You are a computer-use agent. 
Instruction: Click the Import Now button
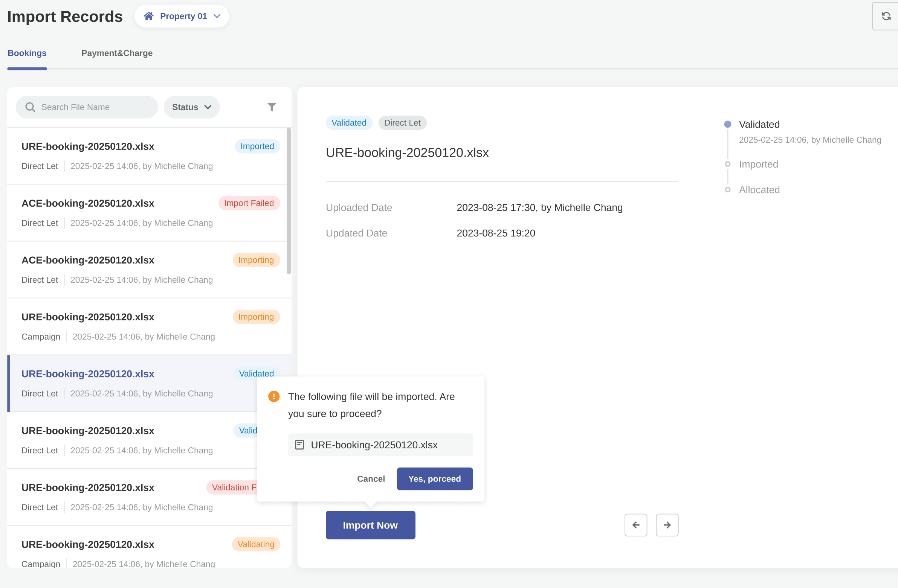(x=370, y=525)
